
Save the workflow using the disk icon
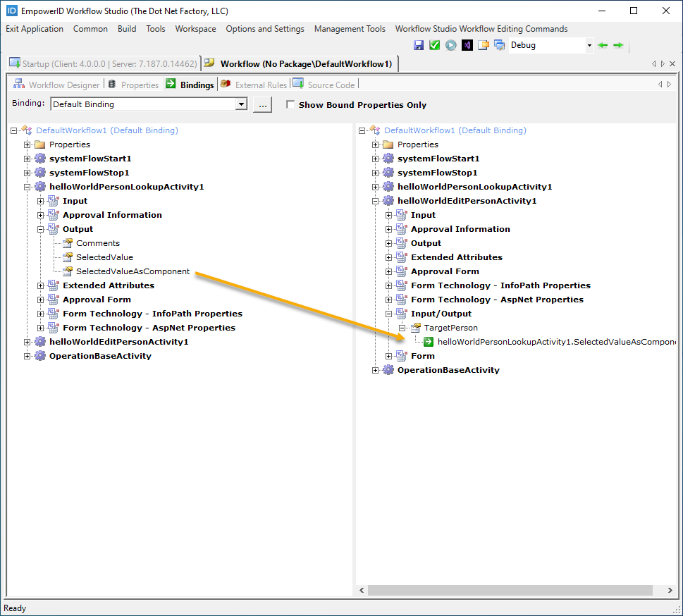419,44
